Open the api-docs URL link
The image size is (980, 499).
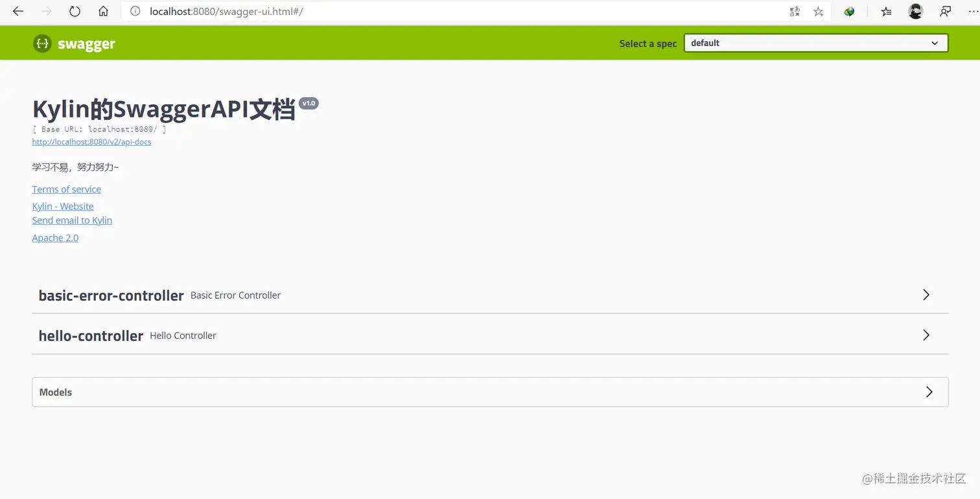coord(91,141)
